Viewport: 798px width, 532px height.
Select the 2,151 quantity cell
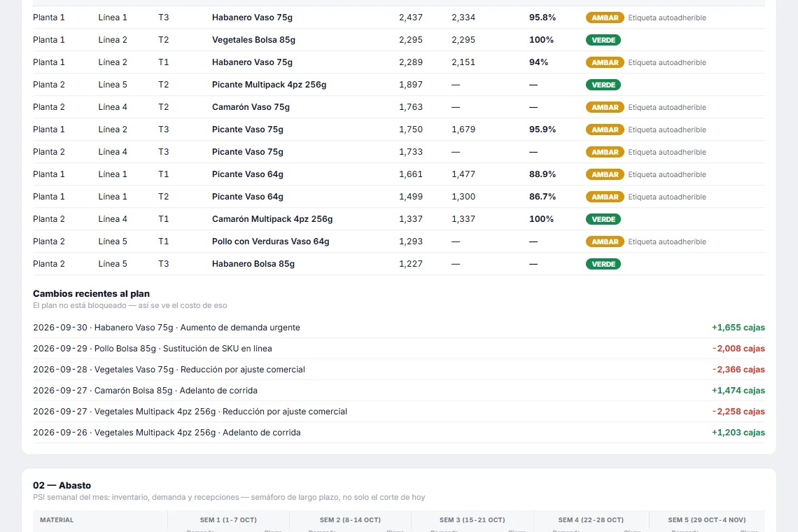(463, 62)
